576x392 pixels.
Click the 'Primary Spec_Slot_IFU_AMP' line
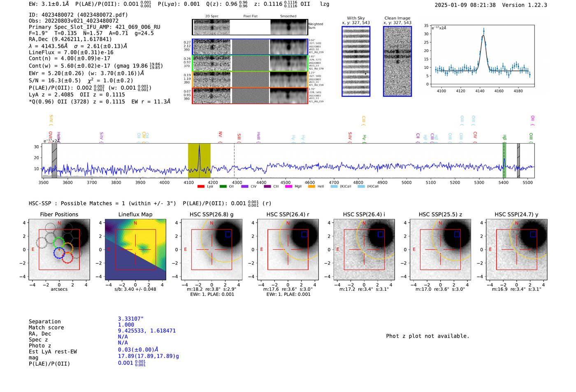click(x=95, y=27)
